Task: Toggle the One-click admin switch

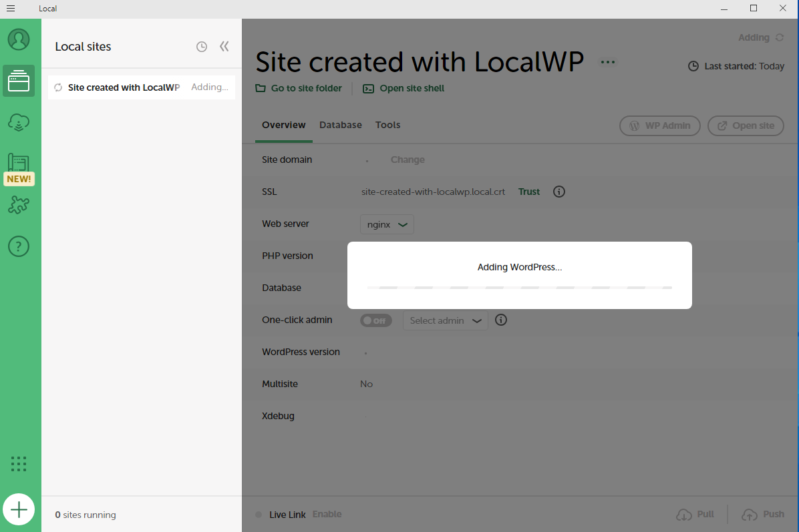Action: pos(375,320)
